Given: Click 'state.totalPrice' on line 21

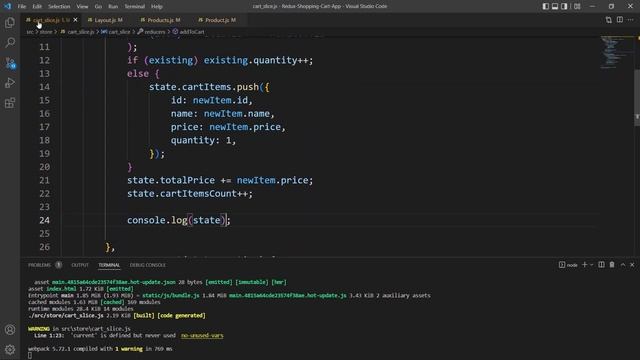Looking at the screenshot, I should click(x=171, y=180).
